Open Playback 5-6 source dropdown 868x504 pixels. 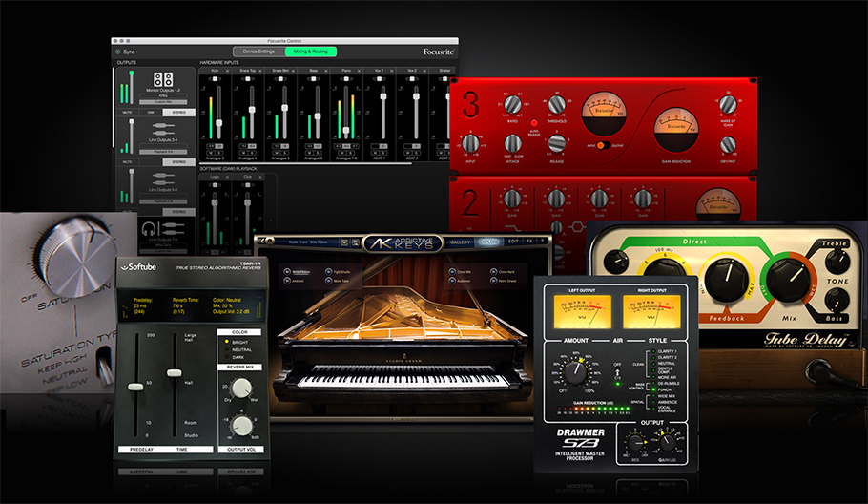(x=163, y=201)
